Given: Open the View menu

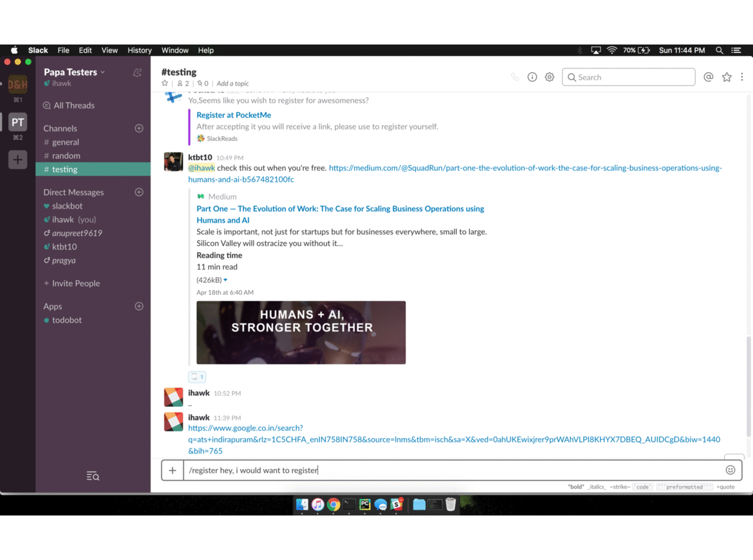Looking at the screenshot, I should 109,50.
